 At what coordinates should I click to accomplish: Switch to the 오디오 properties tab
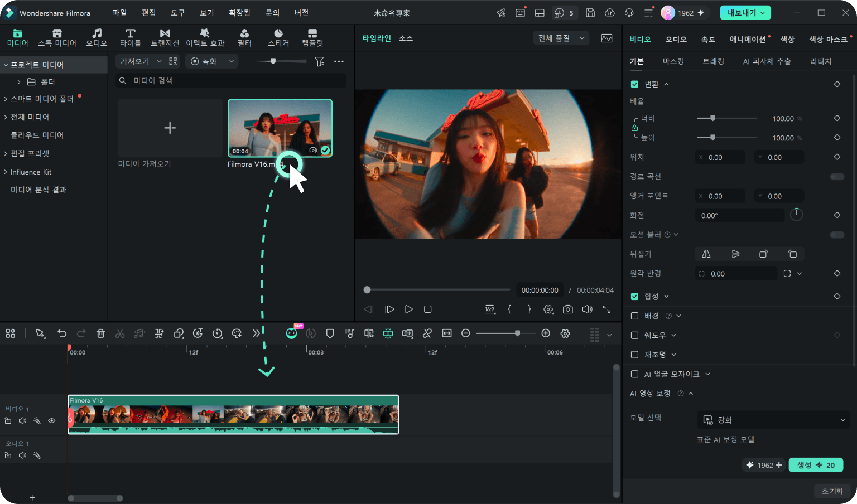[676, 39]
